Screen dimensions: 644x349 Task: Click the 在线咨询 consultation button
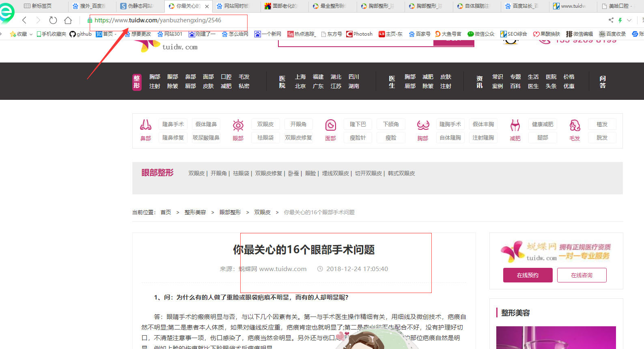tap(582, 275)
